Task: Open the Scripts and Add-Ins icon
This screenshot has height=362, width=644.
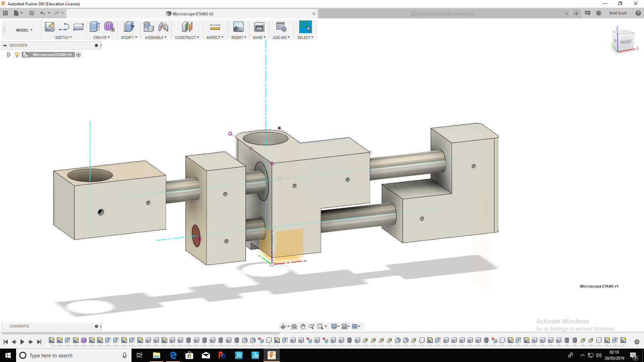Action: [281, 27]
